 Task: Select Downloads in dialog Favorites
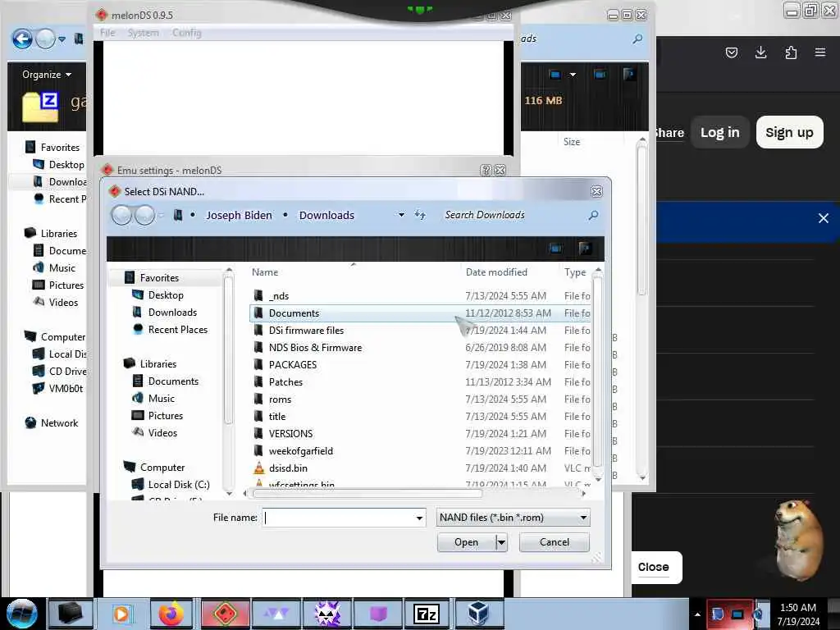(x=172, y=313)
